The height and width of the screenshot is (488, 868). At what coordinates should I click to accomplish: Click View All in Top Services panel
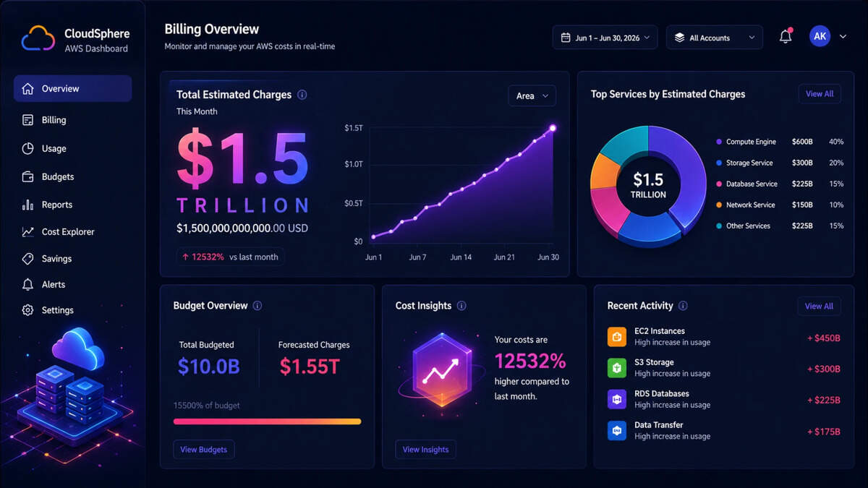click(x=820, y=94)
